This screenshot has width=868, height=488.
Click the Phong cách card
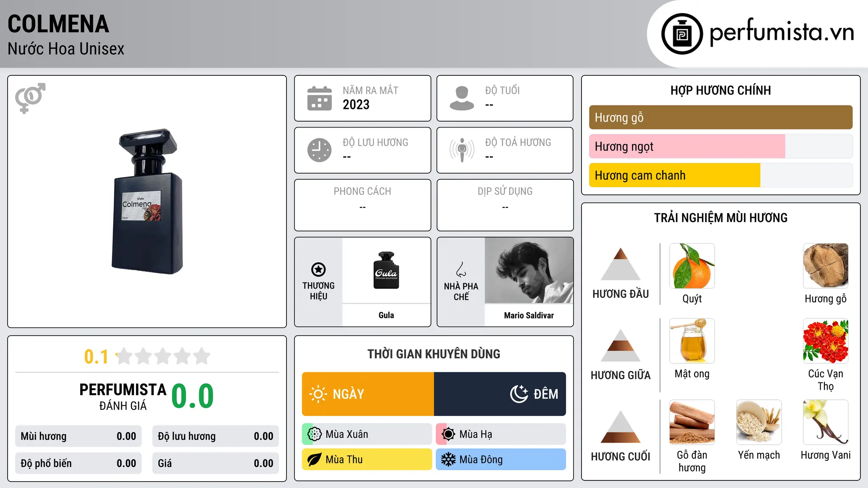pyautogui.click(x=363, y=205)
